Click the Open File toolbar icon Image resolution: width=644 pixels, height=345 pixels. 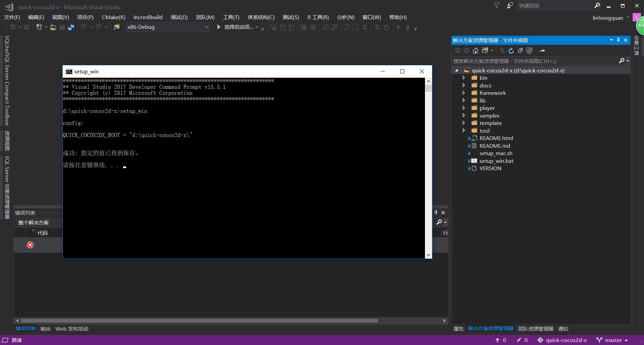tap(53, 27)
